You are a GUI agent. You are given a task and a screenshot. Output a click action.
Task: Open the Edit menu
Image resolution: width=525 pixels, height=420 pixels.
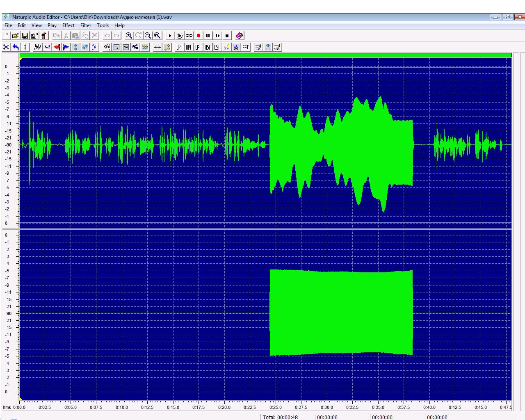[22, 25]
